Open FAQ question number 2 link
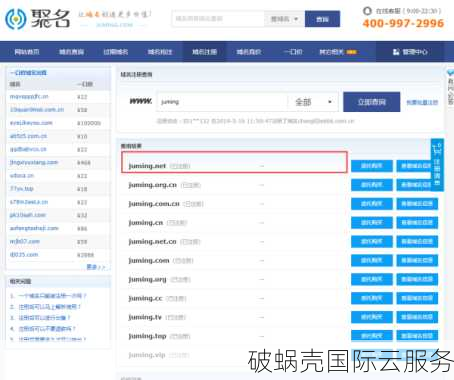This screenshot has width=454, height=380. tap(50, 307)
